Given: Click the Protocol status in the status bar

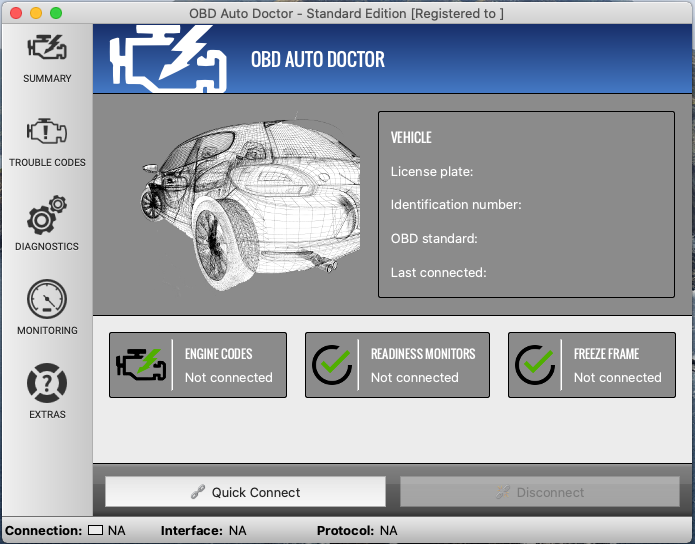Looking at the screenshot, I should [357, 530].
